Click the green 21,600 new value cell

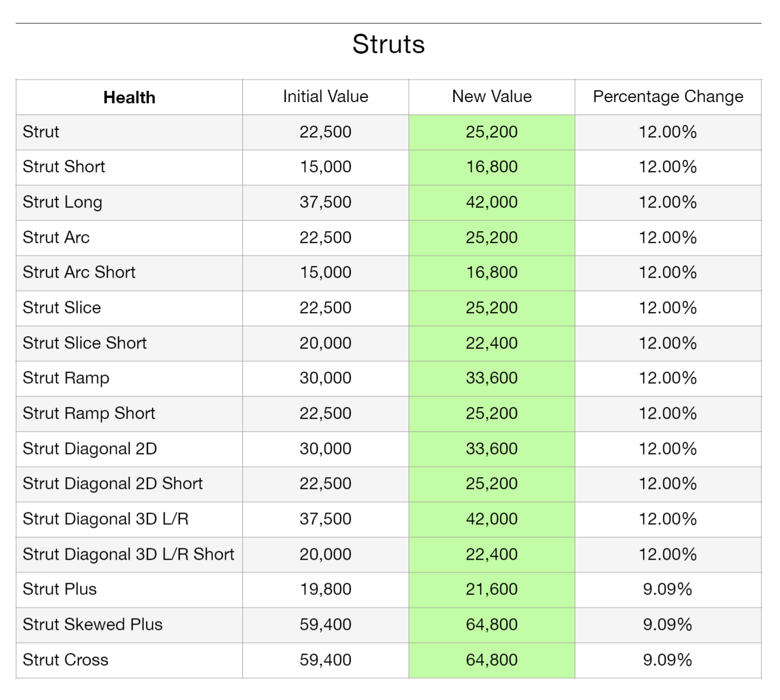coord(492,589)
